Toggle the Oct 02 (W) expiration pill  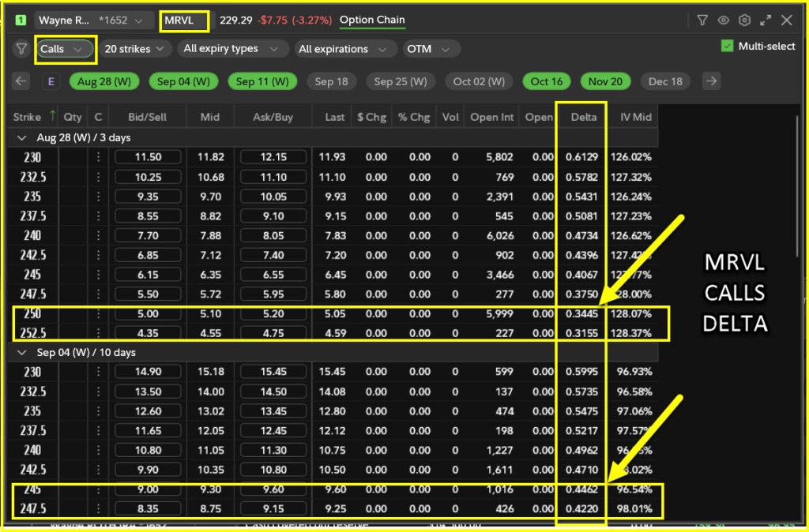479,81
